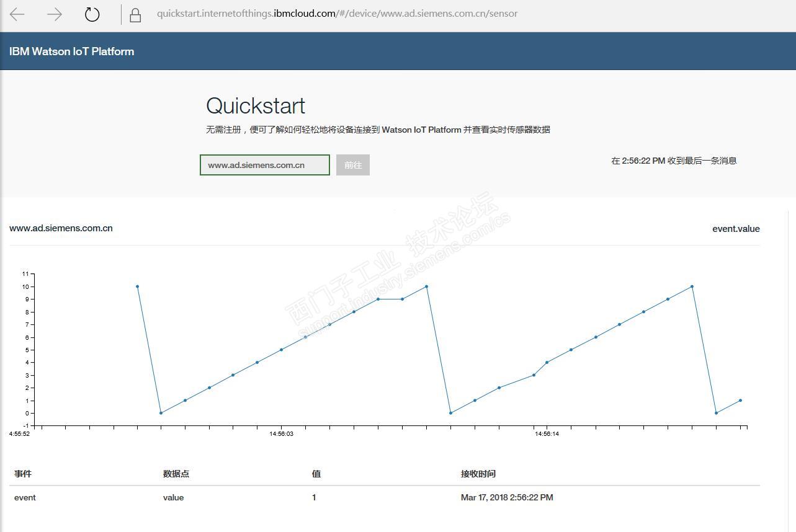Click the padlock site security icon
Image resolution: width=796 pixels, height=532 pixels.
135,16
